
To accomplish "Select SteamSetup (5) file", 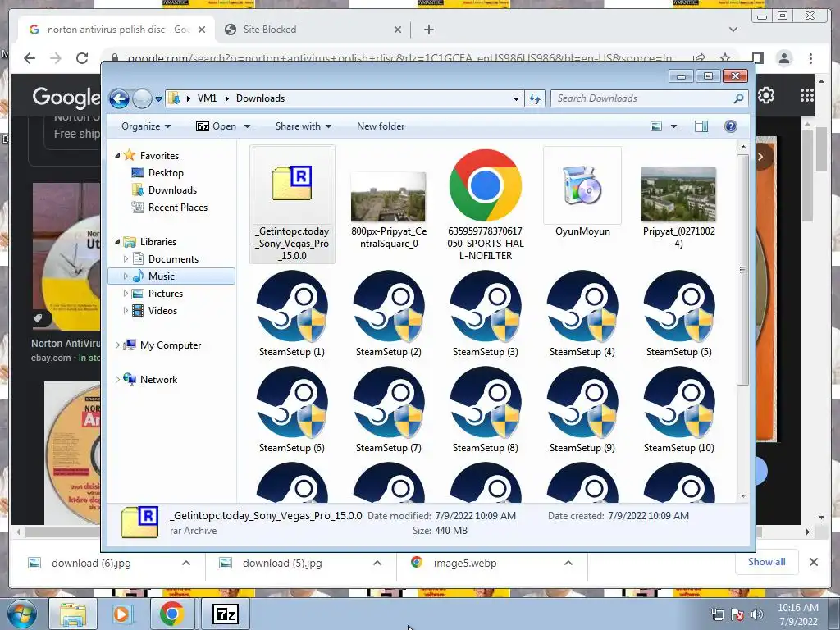I will coord(678,313).
